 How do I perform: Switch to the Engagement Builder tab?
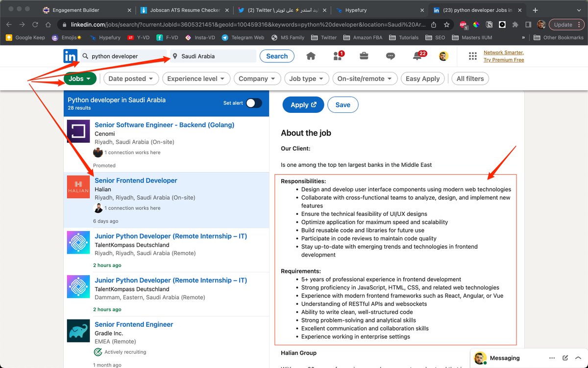[x=87, y=10]
